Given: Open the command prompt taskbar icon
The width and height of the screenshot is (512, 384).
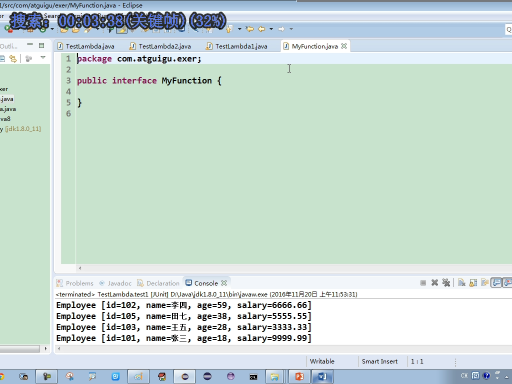Looking at the screenshot, I should tap(253, 377).
